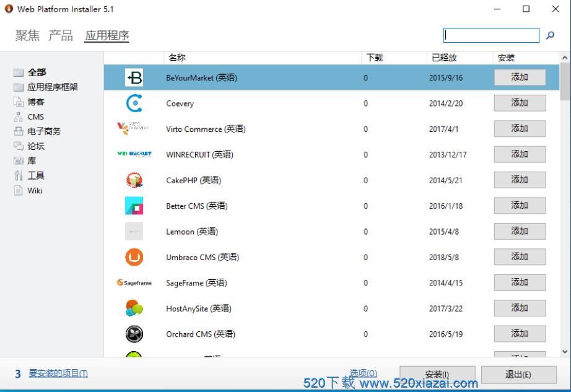The image size is (571, 392).
Task: Sort by the 安装 column header
Action: coord(525,58)
